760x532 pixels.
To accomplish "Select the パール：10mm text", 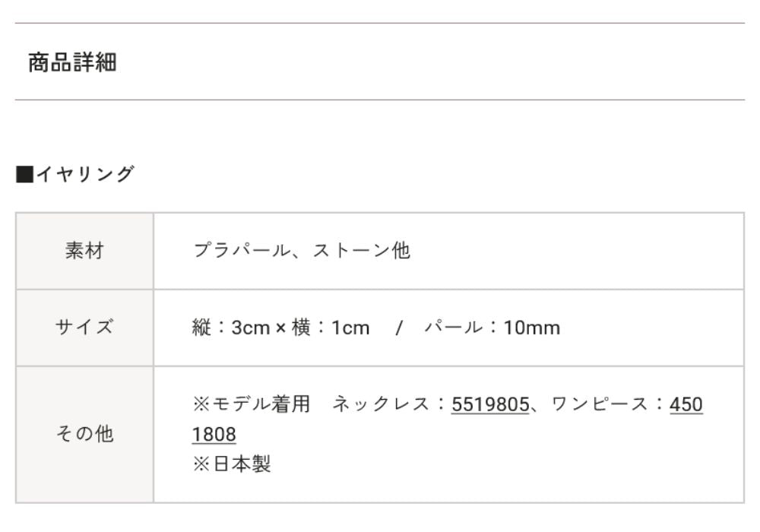I will (x=492, y=328).
